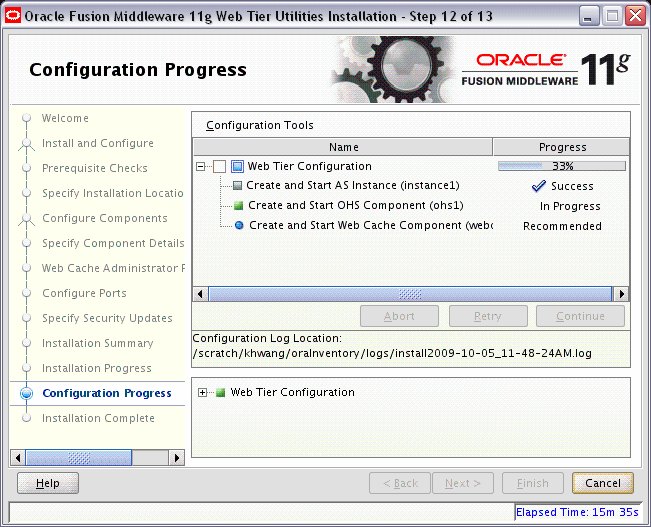Click the Oracle icon in title bar
The width and height of the screenshot is (651, 527).
coord(13,16)
